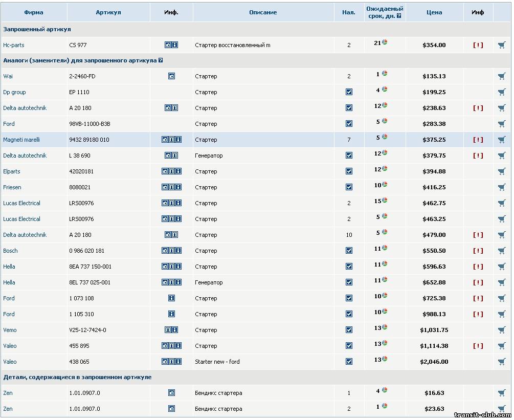This screenshot has width=514, height=420.
Task: Toggle availability checkbox for Elparts 42020181
Action: click(x=349, y=171)
